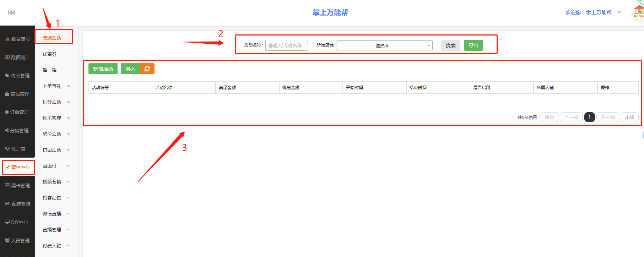The width and height of the screenshot is (644, 257).
Task: Click the 配送管理 motorcycle icon
Action: click(7, 204)
